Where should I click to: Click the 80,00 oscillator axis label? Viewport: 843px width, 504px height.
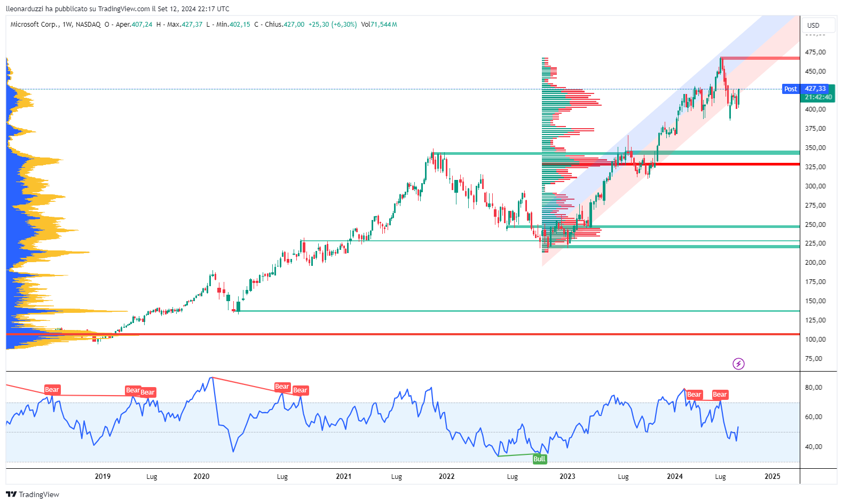814,387
